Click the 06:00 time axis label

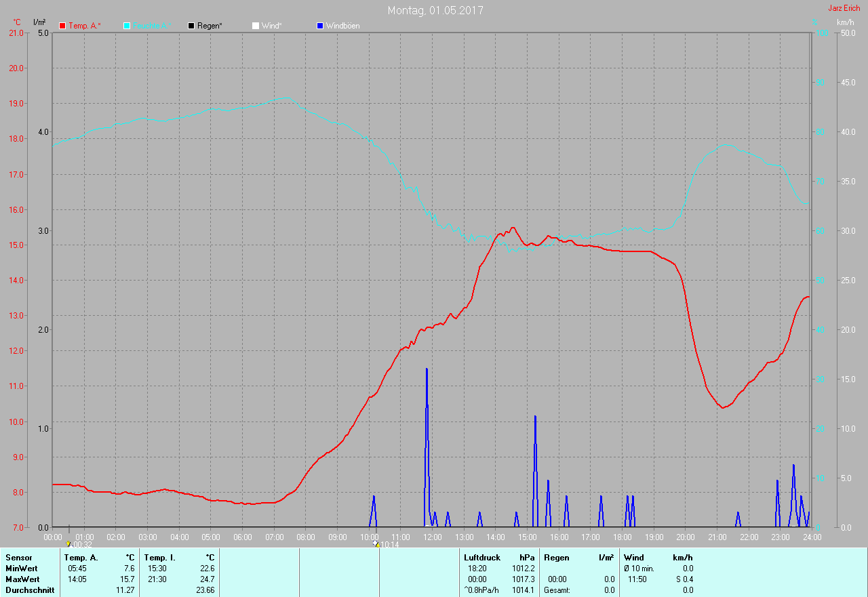(242, 537)
